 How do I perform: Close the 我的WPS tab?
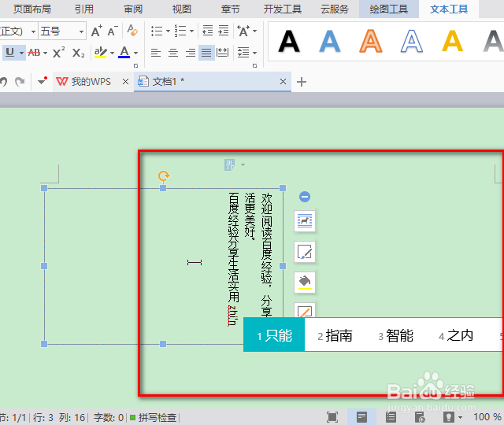pyautogui.click(x=126, y=82)
